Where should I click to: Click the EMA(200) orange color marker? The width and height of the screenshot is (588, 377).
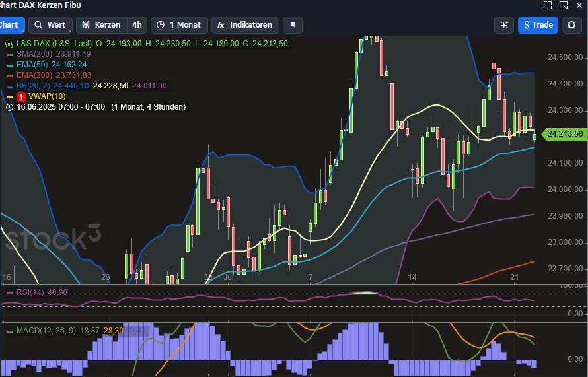(10, 76)
